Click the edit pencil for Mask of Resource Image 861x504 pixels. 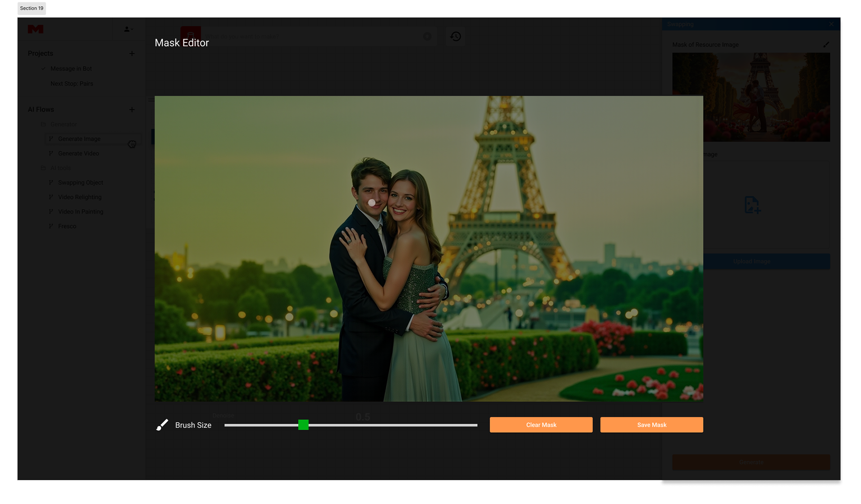point(826,44)
